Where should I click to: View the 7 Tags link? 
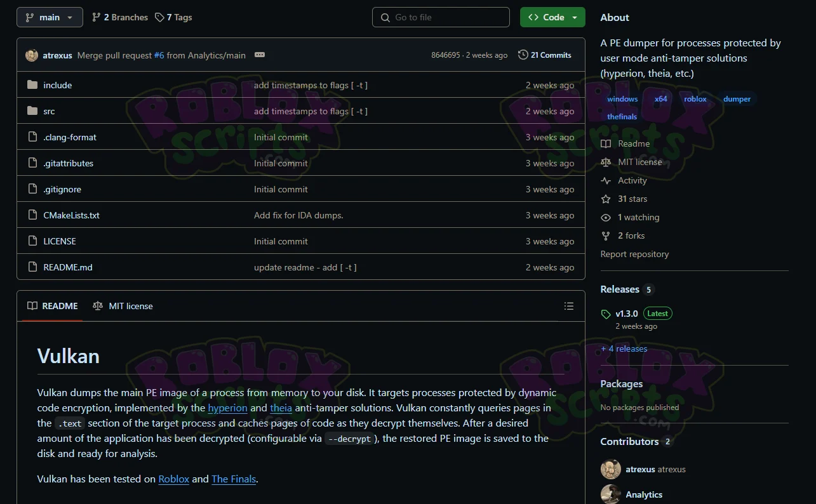pyautogui.click(x=173, y=17)
